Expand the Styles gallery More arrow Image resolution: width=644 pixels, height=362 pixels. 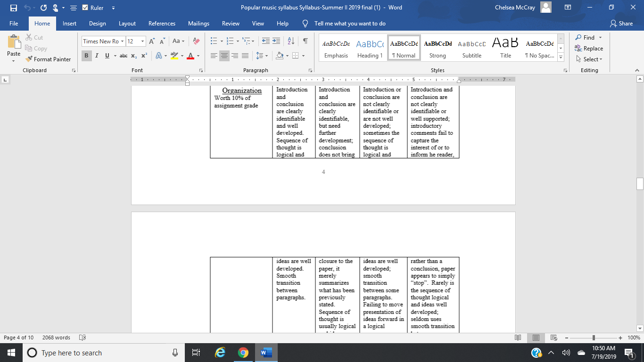tap(561, 58)
